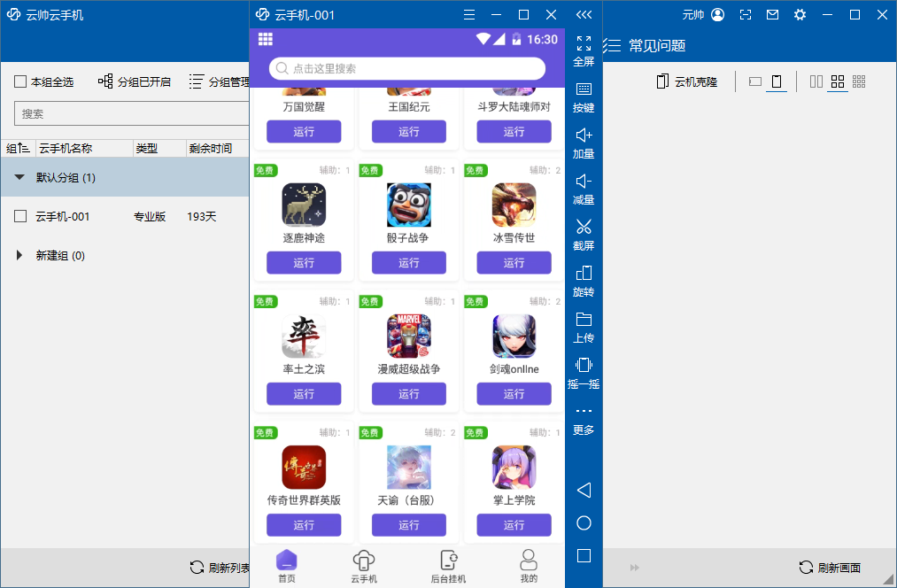Open the 我的 profile tab
The width and height of the screenshot is (897, 588).
click(x=529, y=566)
